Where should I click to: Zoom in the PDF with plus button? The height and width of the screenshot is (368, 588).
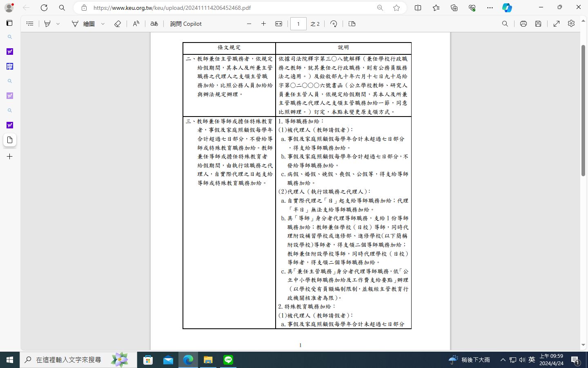pos(263,24)
